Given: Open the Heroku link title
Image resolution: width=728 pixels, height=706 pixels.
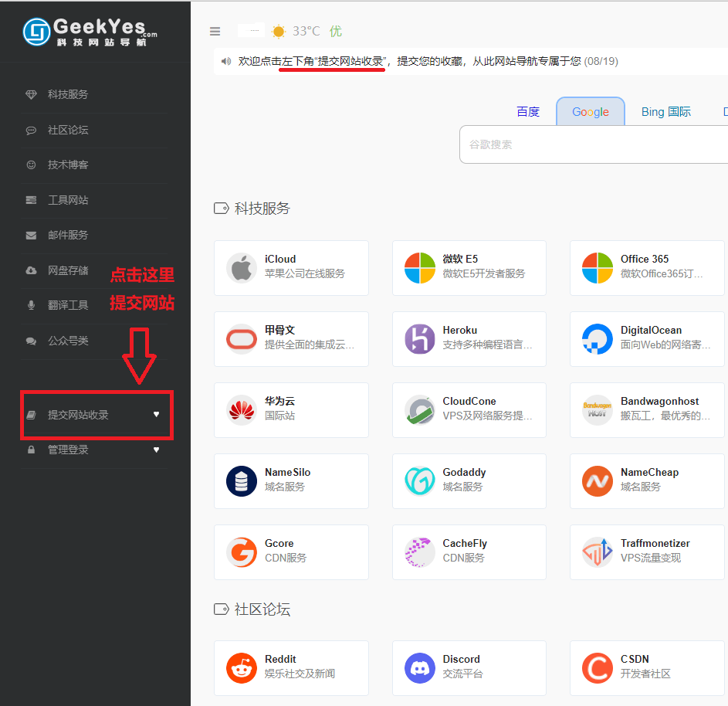Looking at the screenshot, I should (459, 331).
